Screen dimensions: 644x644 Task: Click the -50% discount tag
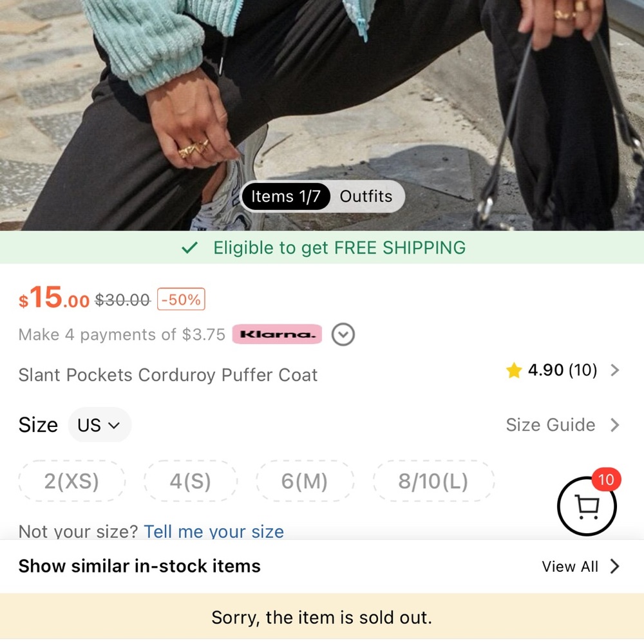(x=181, y=299)
